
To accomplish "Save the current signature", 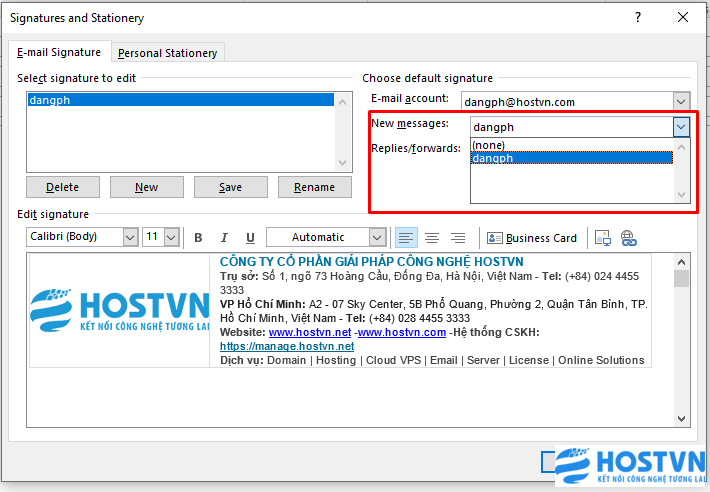I will (x=230, y=187).
